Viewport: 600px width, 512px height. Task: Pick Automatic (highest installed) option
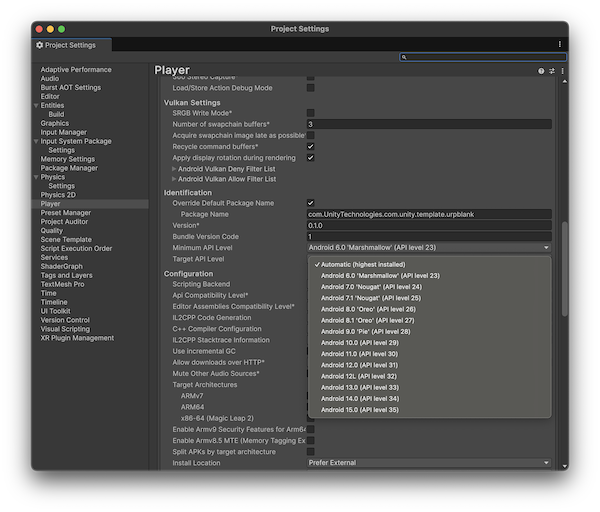[x=361, y=264]
